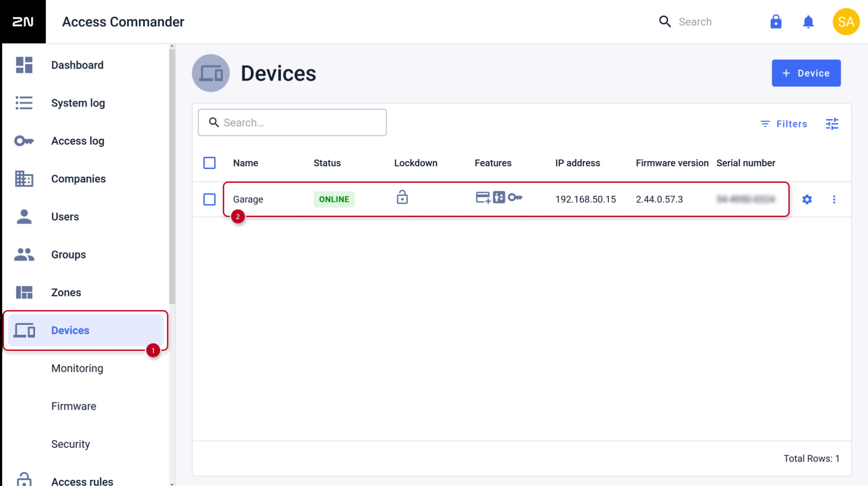
Task: Click the Zones grid icon
Action: coord(24,292)
